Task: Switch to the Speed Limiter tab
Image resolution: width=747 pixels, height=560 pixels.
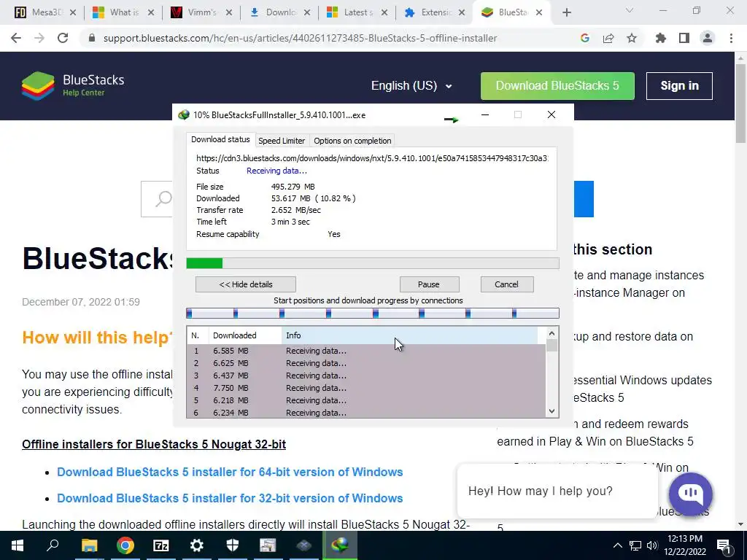Action: coord(282,141)
